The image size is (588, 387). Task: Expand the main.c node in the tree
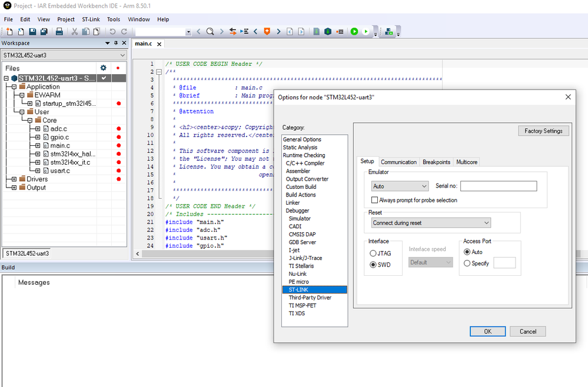(x=38, y=146)
